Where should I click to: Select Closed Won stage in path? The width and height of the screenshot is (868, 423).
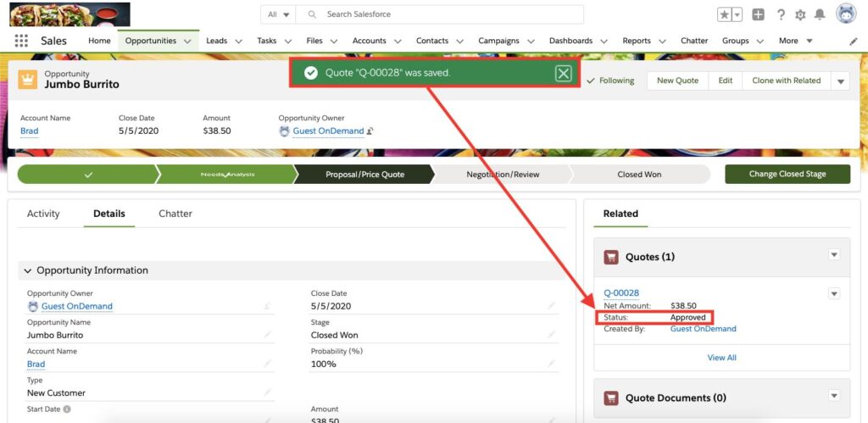click(639, 174)
